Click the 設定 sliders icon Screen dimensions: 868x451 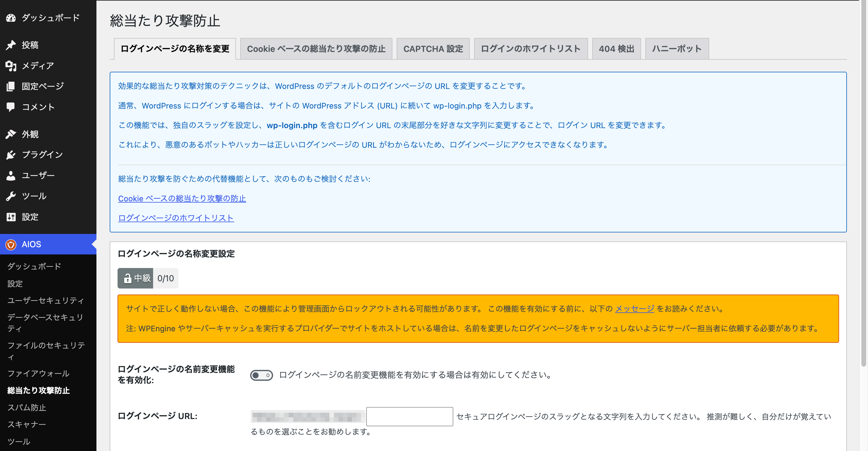(11, 217)
